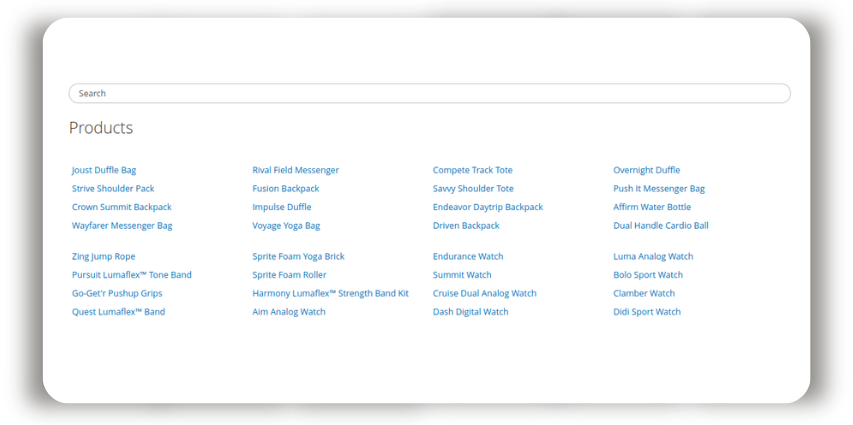853x425 pixels.
Task: Click Sprite Foam Yoga Brick link
Action: pos(299,257)
